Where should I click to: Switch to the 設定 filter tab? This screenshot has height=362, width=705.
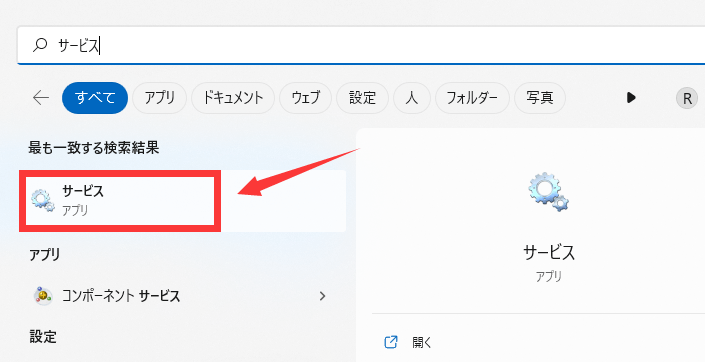(362, 98)
